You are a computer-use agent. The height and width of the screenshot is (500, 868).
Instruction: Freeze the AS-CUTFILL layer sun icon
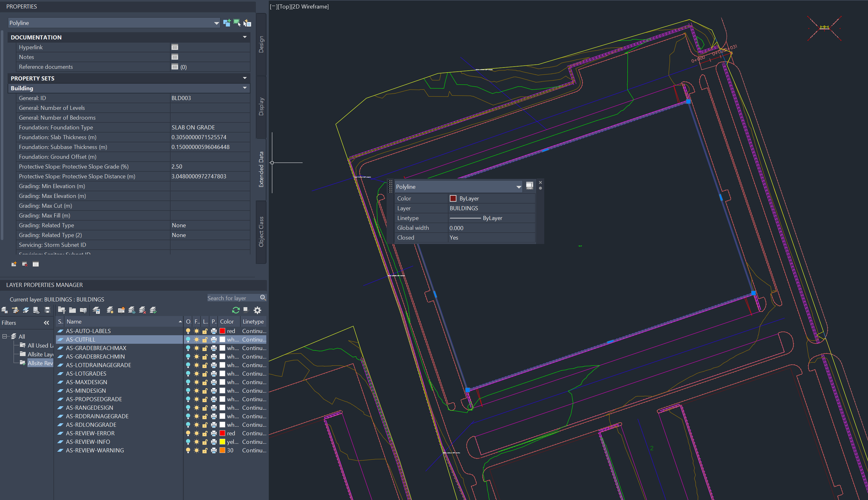pyautogui.click(x=197, y=339)
